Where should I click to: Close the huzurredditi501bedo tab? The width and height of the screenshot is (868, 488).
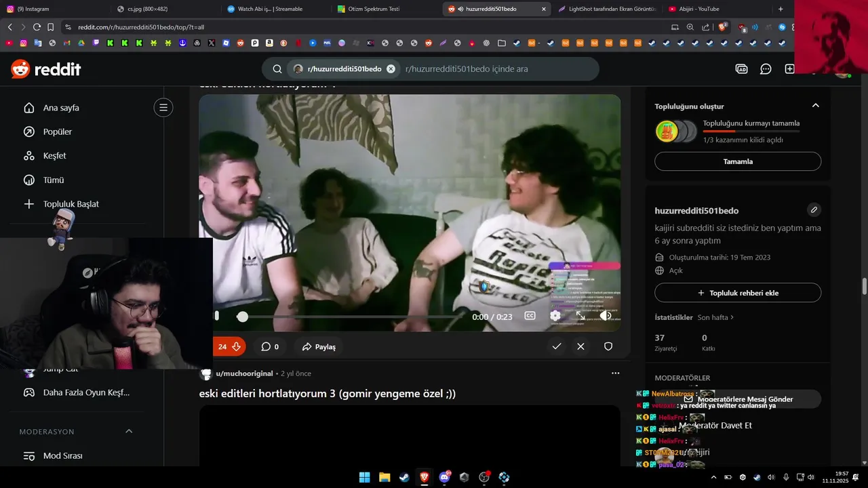543,9
